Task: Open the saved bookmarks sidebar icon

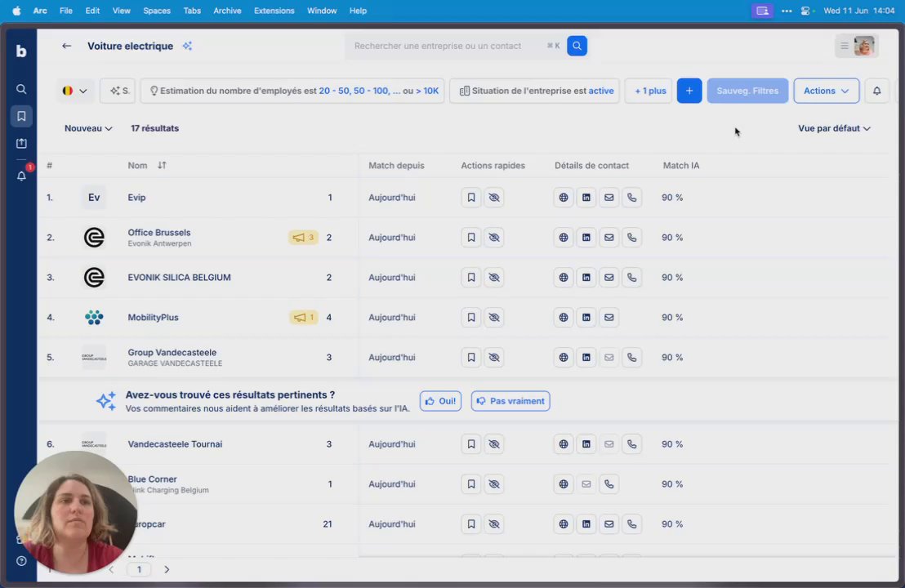Action: [x=21, y=116]
